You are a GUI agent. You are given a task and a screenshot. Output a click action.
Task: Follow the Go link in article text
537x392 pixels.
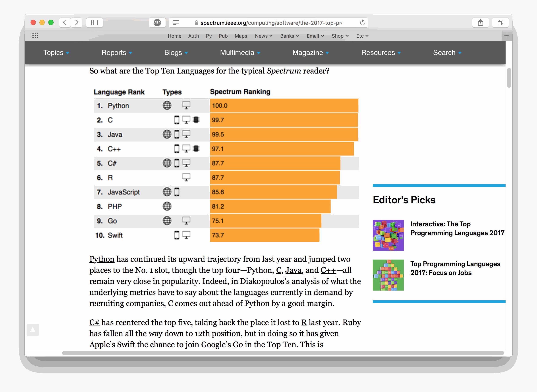238,344
